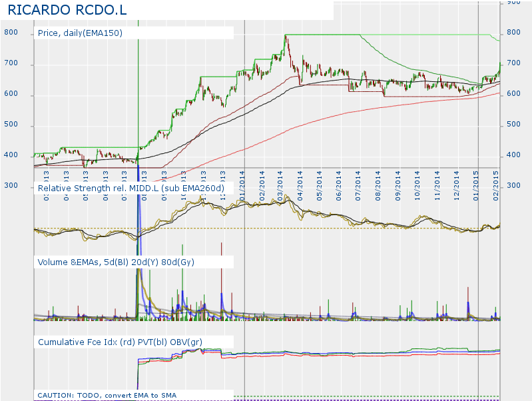The height and width of the screenshot is (401, 532).
Task: Click the 08/2014 date axis label
Action: (x=378, y=186)
